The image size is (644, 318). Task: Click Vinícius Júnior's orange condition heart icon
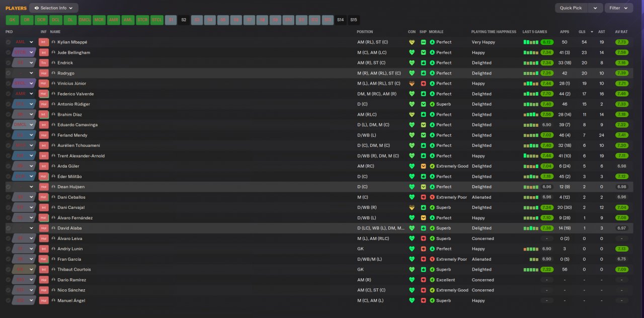(412, 84)
